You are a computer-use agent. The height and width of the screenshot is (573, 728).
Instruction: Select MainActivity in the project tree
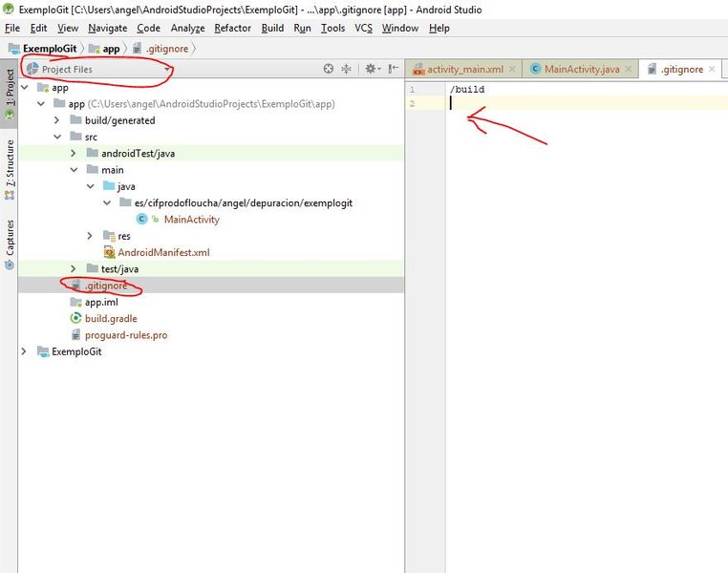[192, 219]
